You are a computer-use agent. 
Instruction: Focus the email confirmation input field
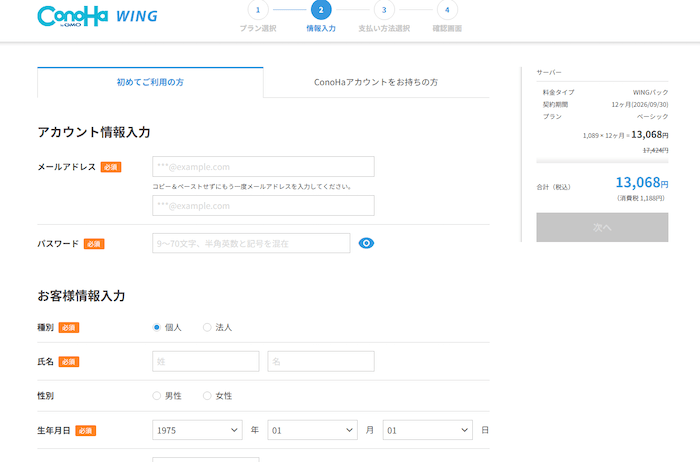[x=263, y=206]
